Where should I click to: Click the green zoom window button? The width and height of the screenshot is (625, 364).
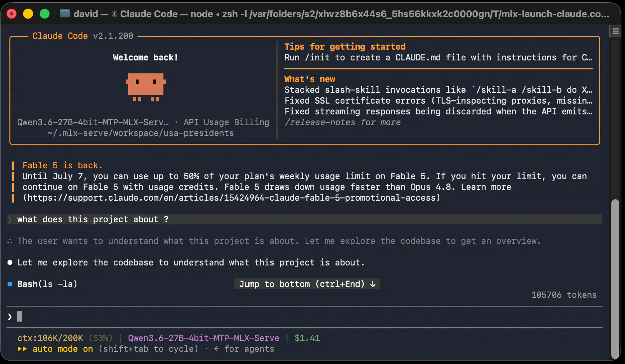click(x=45, y=14)
